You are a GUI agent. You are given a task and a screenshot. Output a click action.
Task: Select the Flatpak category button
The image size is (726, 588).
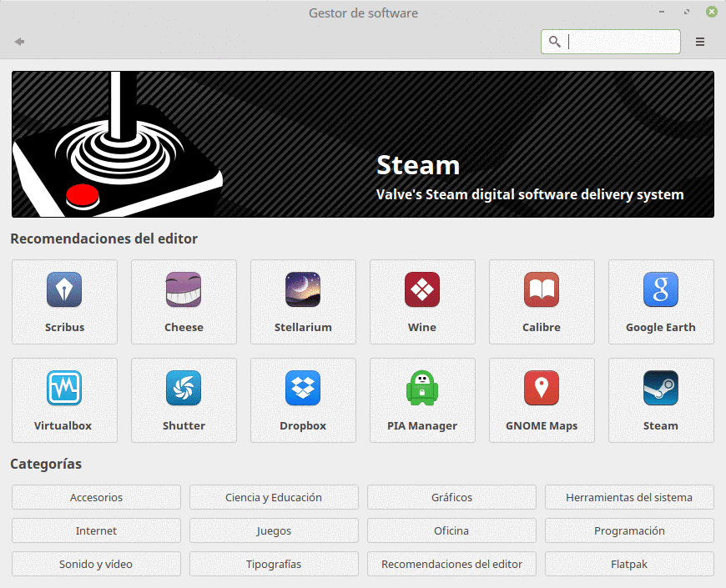(x=629, y=564)
